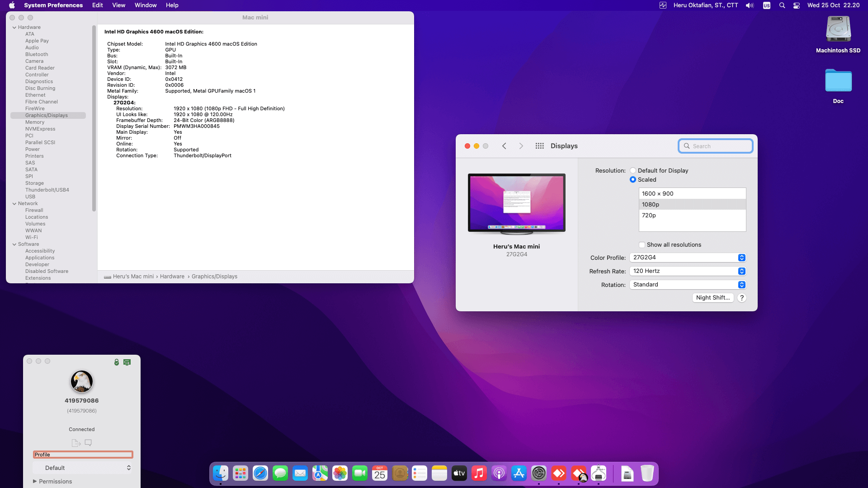868x488 pixels.
Task: Select the 1600 × 900 resolution
Action: (693, 193)
